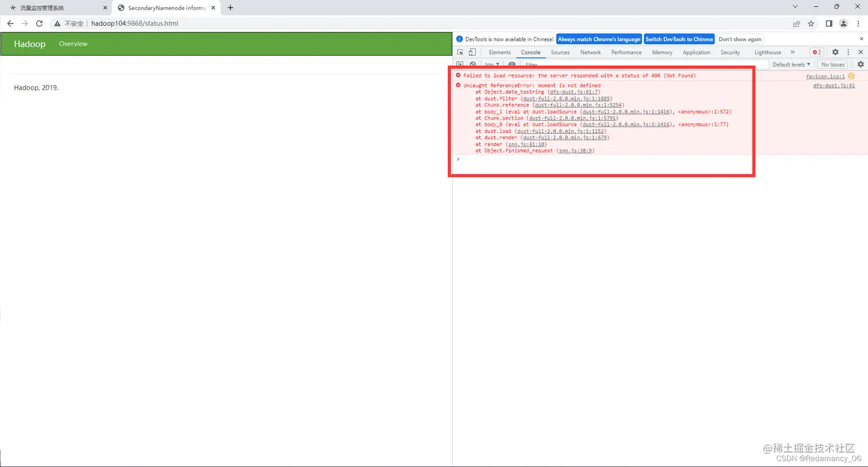Image resolution: width=868 pixels, height=467 pixels.
Task: Click the No Issues button
Action: pyautogui.click(x=832, y=64)
